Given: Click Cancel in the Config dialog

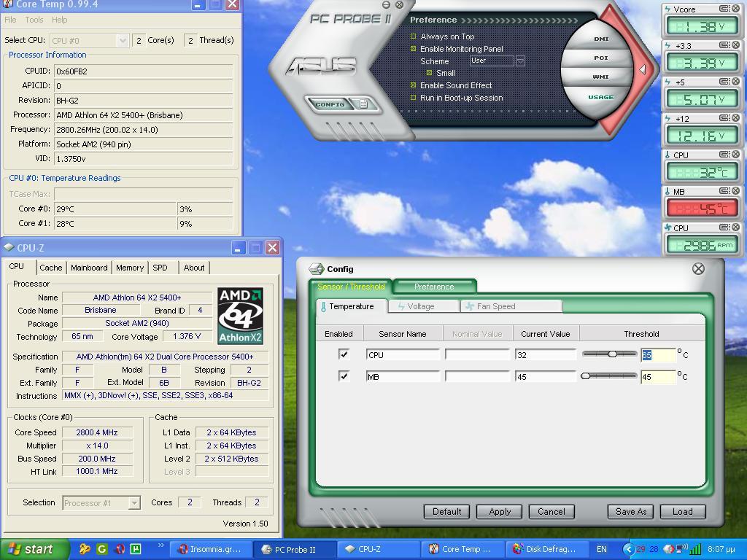Looking at the screenshot, I should pos(551,511).
